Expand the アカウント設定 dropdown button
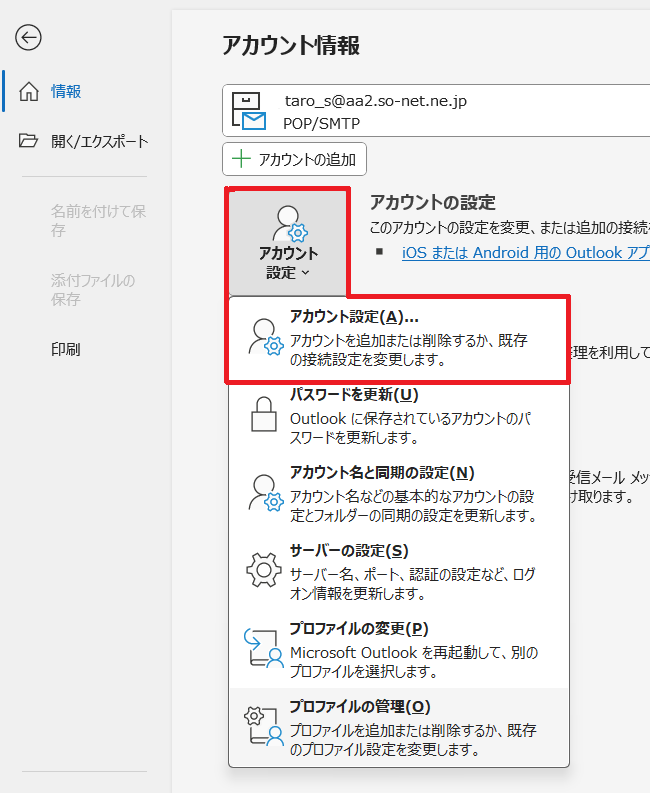Viewport: 650px width, 793px height. point(288,241)
